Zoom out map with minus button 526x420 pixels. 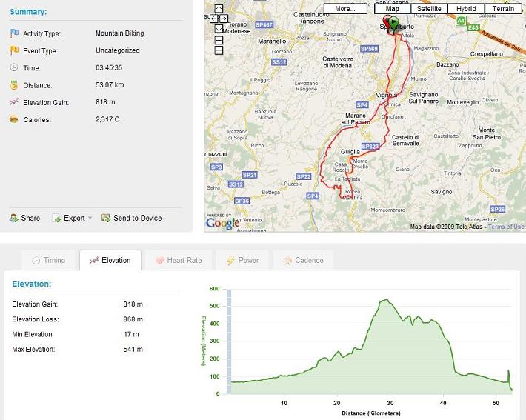point(219,50)
